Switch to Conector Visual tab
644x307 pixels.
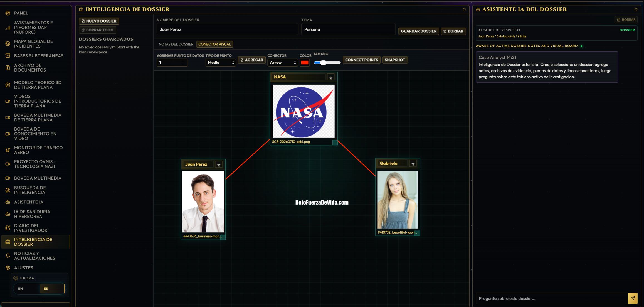pos(214,44)
